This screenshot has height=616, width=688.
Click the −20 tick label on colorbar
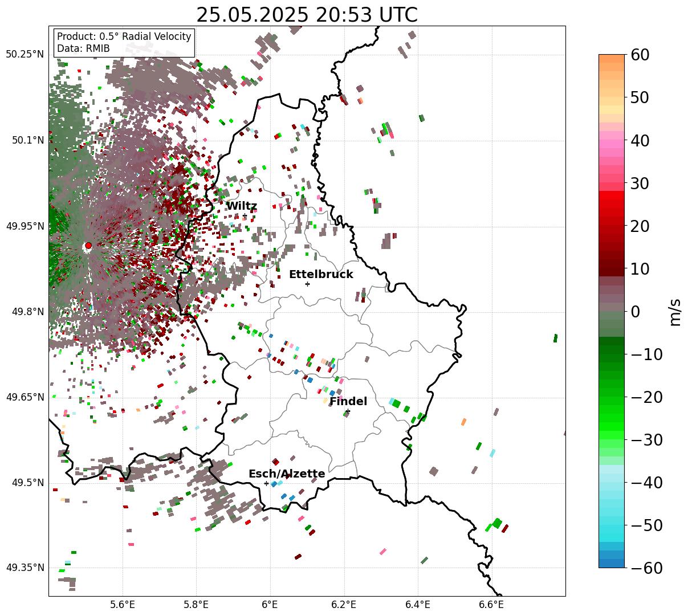click(646, 397)
